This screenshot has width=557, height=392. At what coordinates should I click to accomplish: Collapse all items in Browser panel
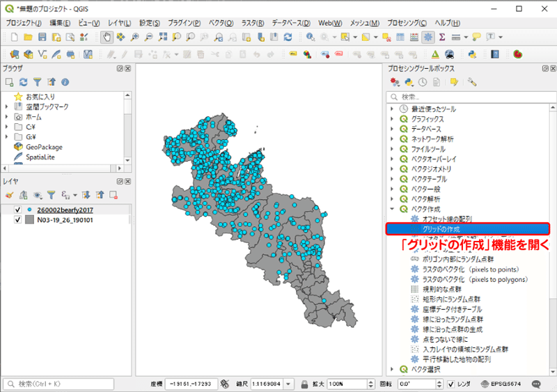coord(52,82)
